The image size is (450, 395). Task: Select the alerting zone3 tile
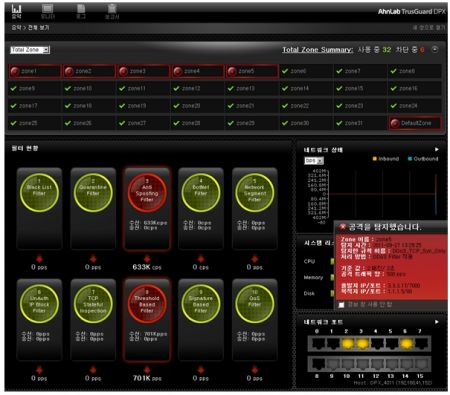click(143, 71)
